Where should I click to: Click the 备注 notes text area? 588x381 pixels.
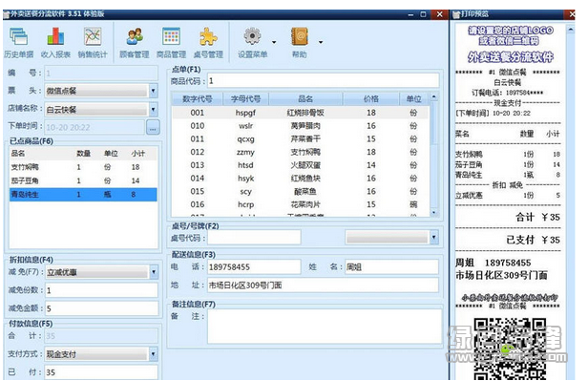325,327
